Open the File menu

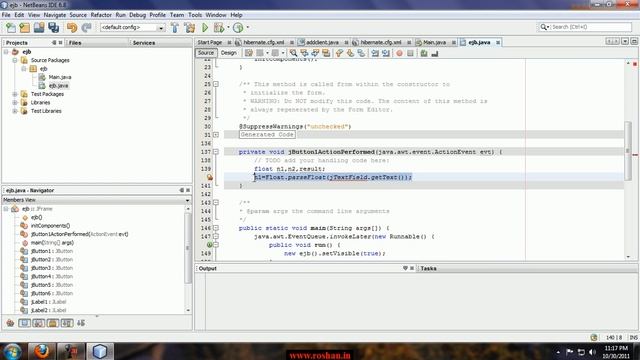click(6, 15)
